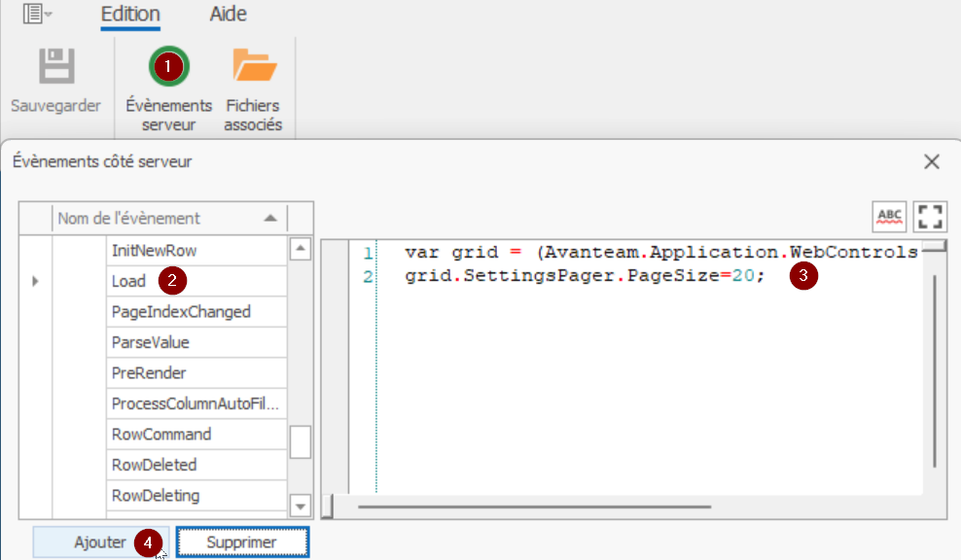Click the Sauvegarder save icon
The width and height of the screenshot is (961, 560).
click(55, 66)
